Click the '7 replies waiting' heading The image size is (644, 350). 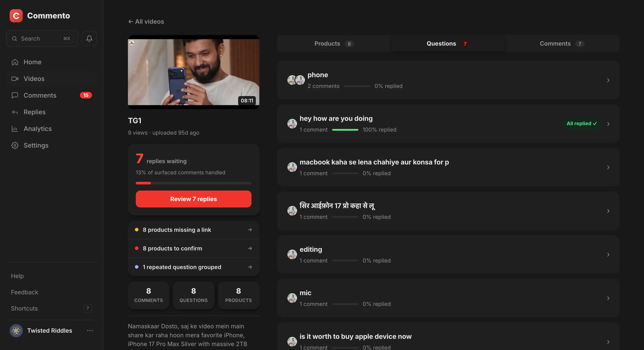[161, 159]
